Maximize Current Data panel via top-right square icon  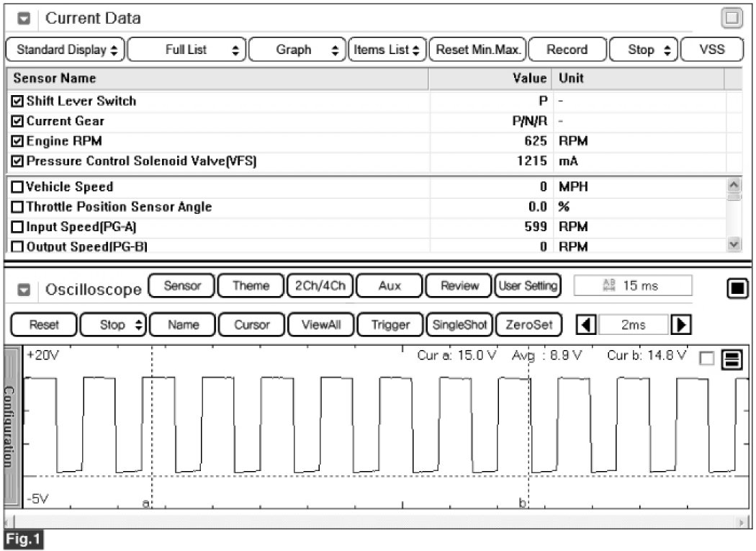pos(732,19)
